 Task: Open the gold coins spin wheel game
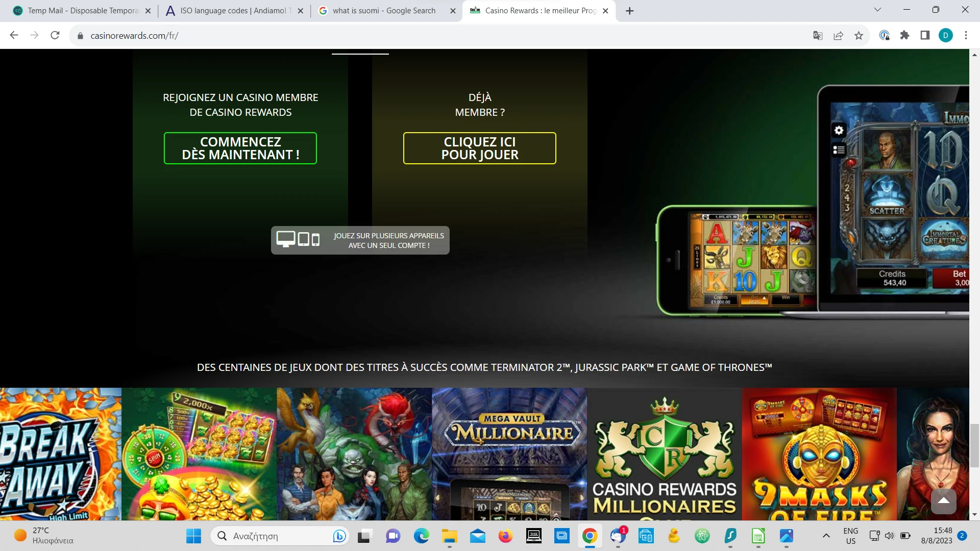(x=199, y=454)
